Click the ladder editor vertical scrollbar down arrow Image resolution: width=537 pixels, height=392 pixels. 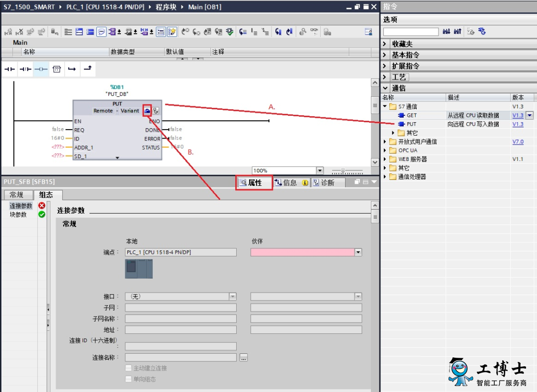375,162
